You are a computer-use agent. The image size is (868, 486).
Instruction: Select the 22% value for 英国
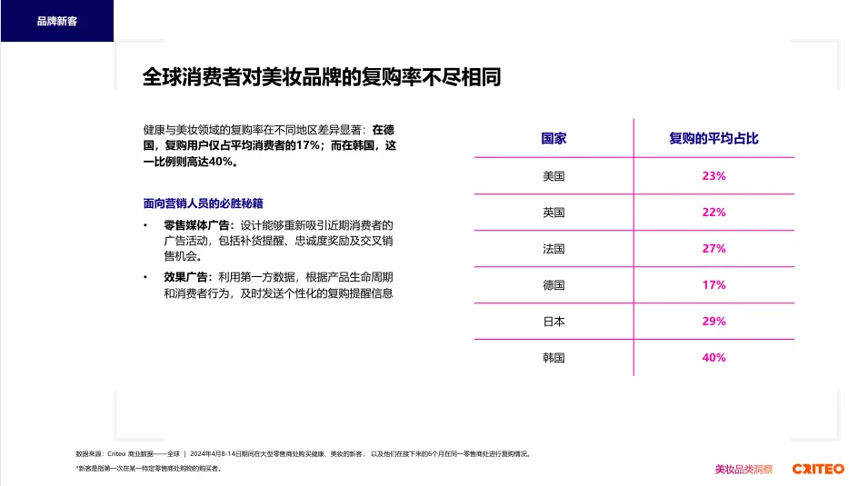713,213
